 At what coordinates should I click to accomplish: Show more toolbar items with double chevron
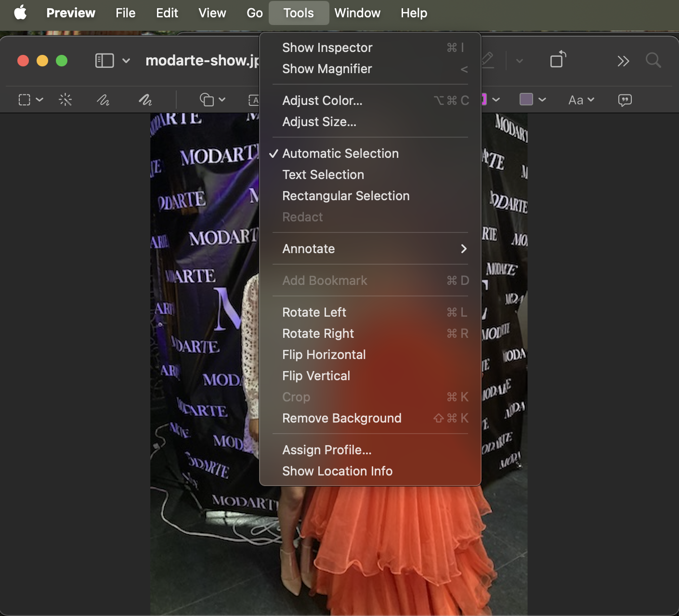coord(623,61)
